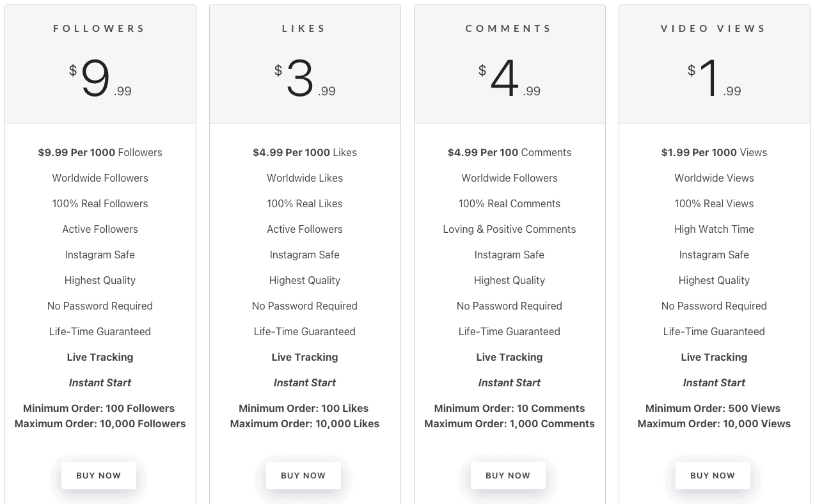Image resolution: width=815 pixels, height=504 pixels.
Task: Select the VIDEO VIEWS plan heading
Action: tap(714, 29)
